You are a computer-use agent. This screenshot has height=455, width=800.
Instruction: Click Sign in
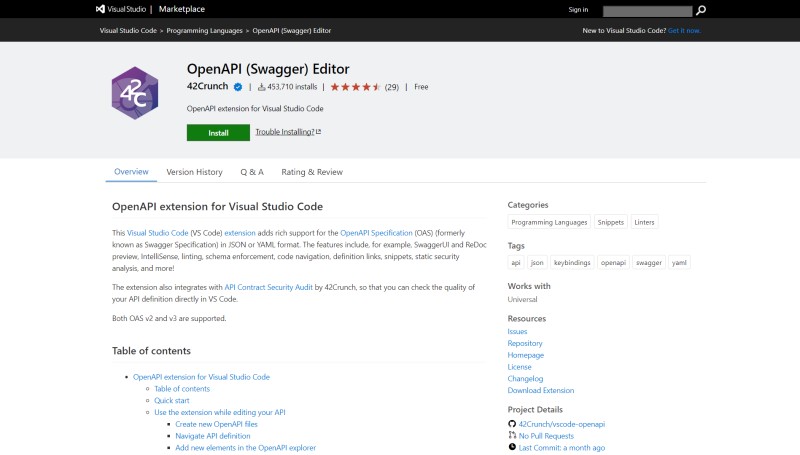[x=578, y=9]
